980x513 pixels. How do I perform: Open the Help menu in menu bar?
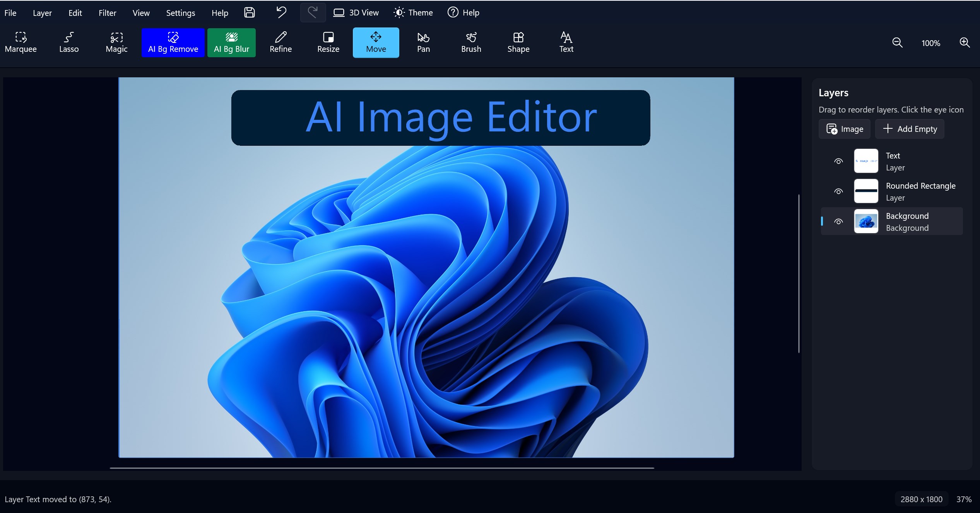[220, 13]
